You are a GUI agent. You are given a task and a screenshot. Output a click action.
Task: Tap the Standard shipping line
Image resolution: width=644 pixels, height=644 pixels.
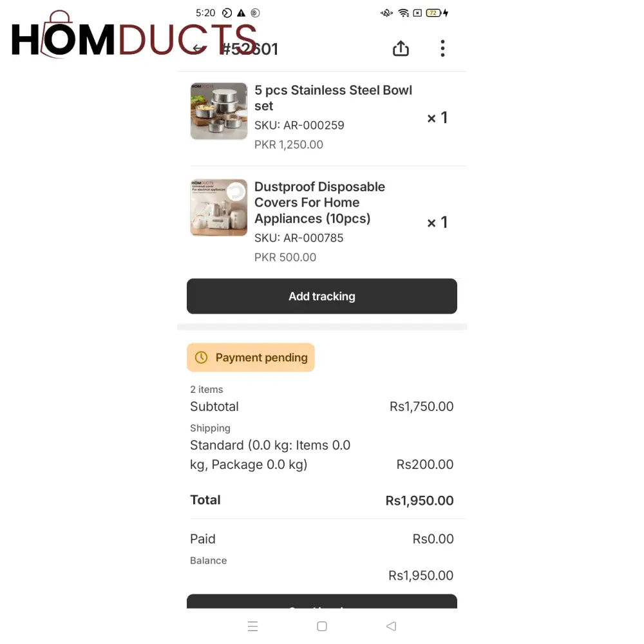(x=270, y=455)
